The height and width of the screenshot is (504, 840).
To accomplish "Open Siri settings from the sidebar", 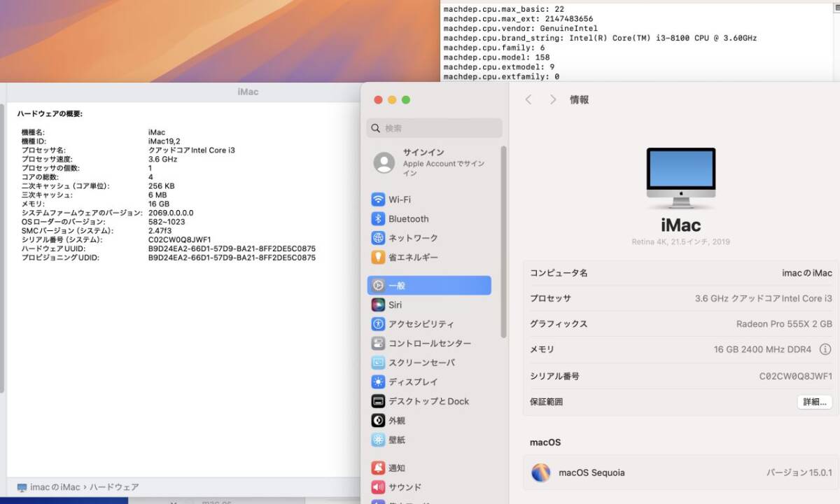I will (395, 304).
